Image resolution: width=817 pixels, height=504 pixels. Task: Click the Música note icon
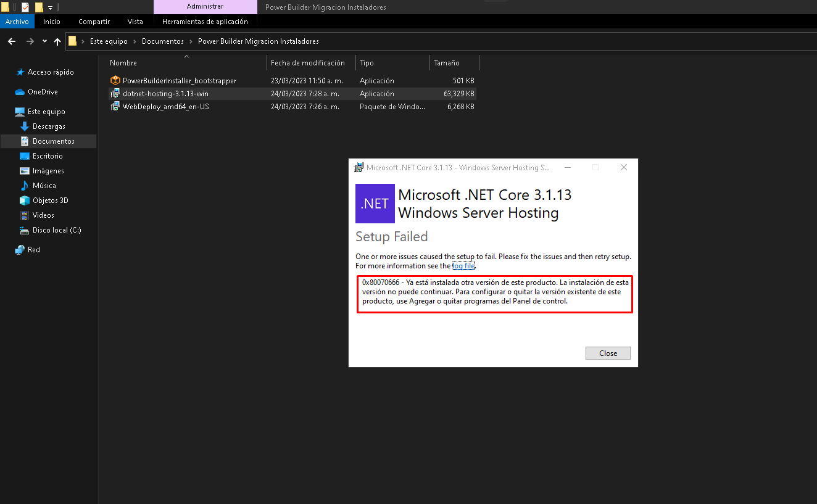click(x=25, y=186)
